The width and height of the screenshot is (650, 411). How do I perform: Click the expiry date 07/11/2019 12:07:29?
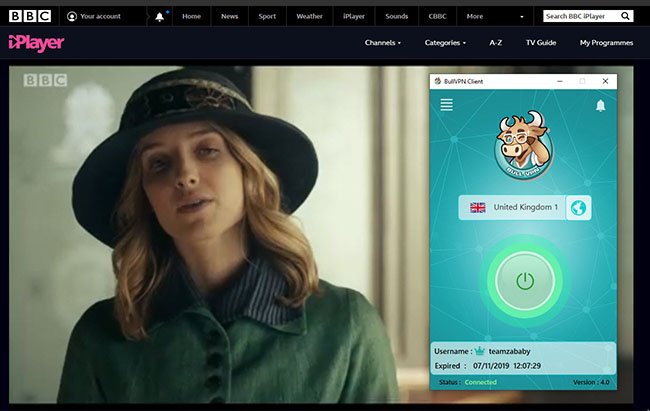pyautogui.click(x=507, y=366)
